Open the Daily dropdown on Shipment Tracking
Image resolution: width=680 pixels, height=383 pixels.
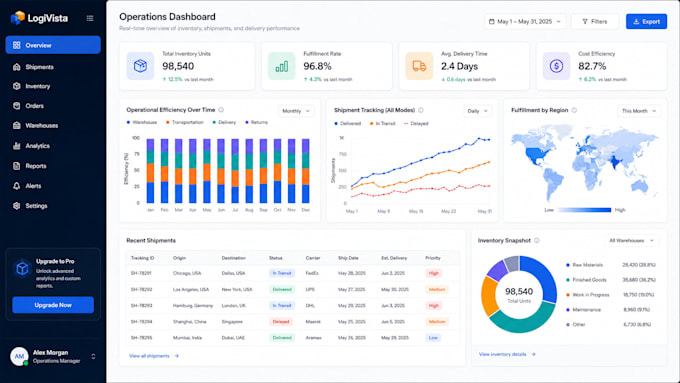tap(477, 111)
